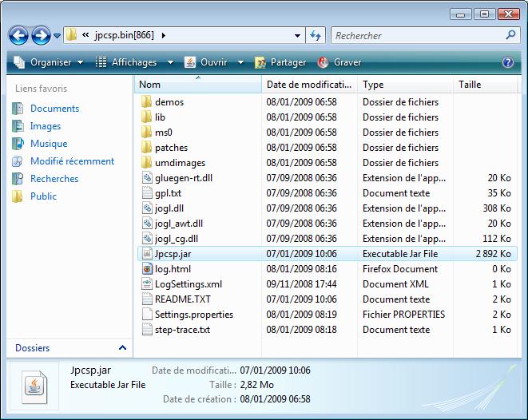Click 'Taille : 2,82 Mo' in details pane

tap(241, 384)
